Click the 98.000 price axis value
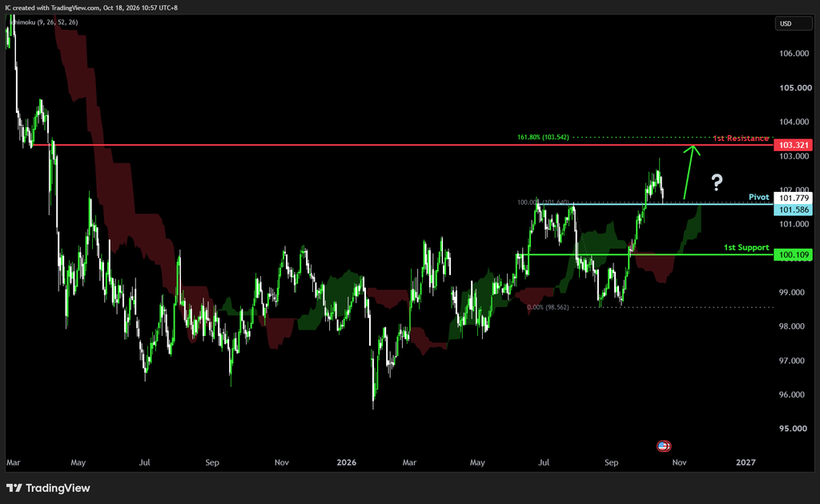This screenshot has height=504, width=820. click(792, 326)
